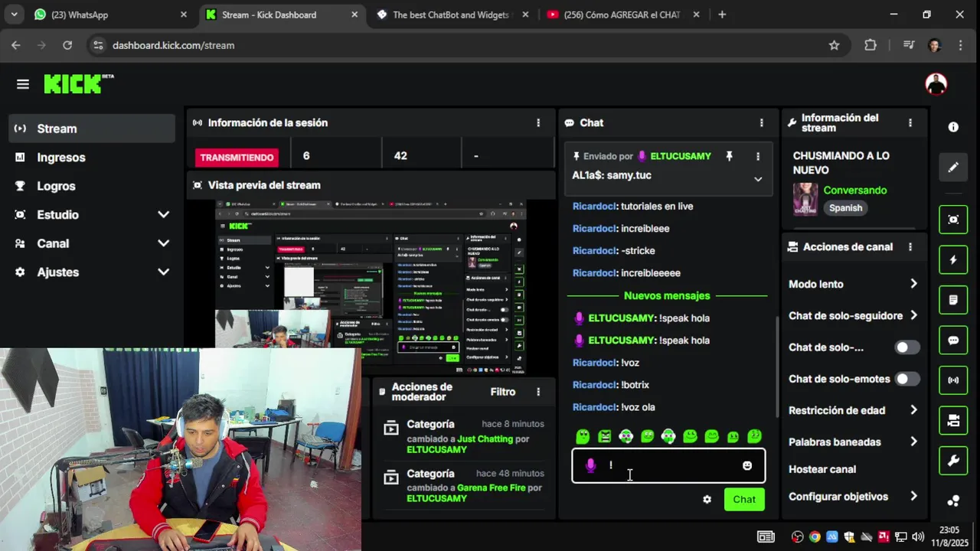Click the Garena Free Fire category link
980x551 pixels.
pos(492,488)
